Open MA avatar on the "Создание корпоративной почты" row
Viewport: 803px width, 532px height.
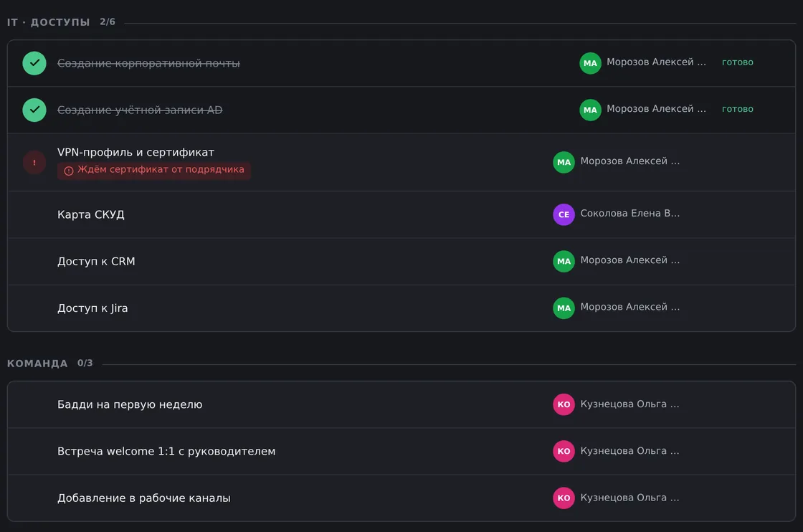(590, 63)
